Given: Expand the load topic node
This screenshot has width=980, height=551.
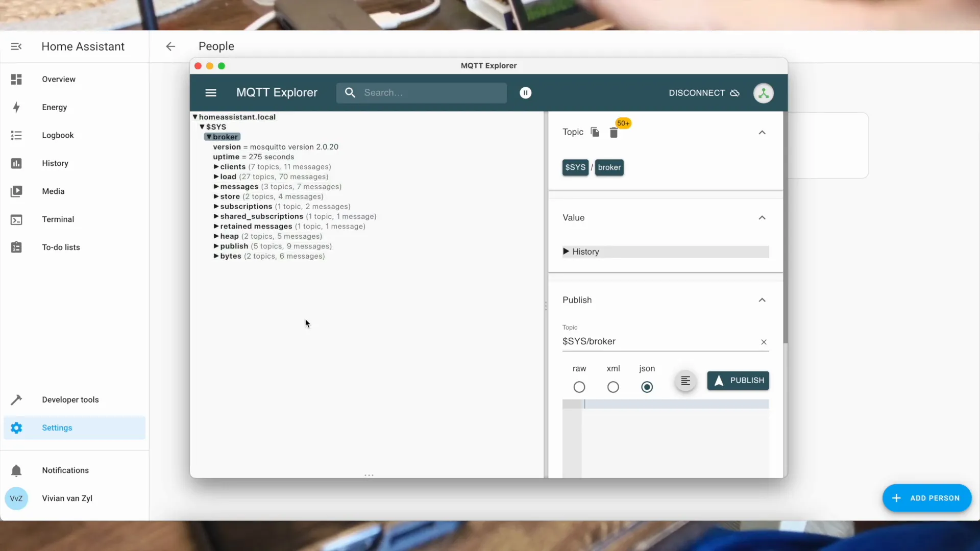Looking at the screenshot, I should pyautogui.click(x=216, y=177).
